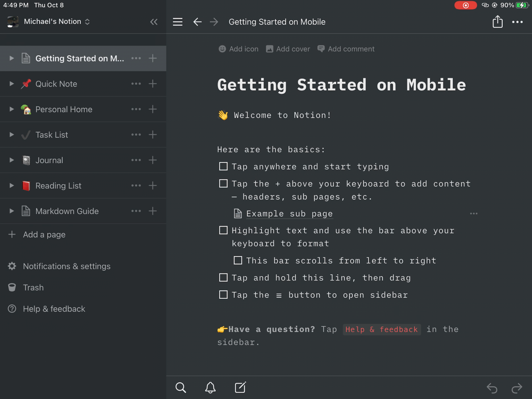
Task: Open notifications bell in bottom bar
Action: coord(210,387)
